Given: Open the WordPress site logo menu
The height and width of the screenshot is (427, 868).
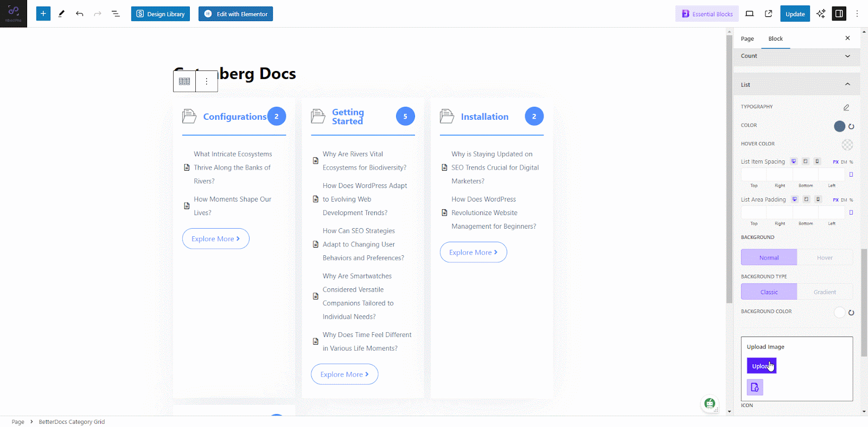Looking at the screenshot, I should 14,14.
